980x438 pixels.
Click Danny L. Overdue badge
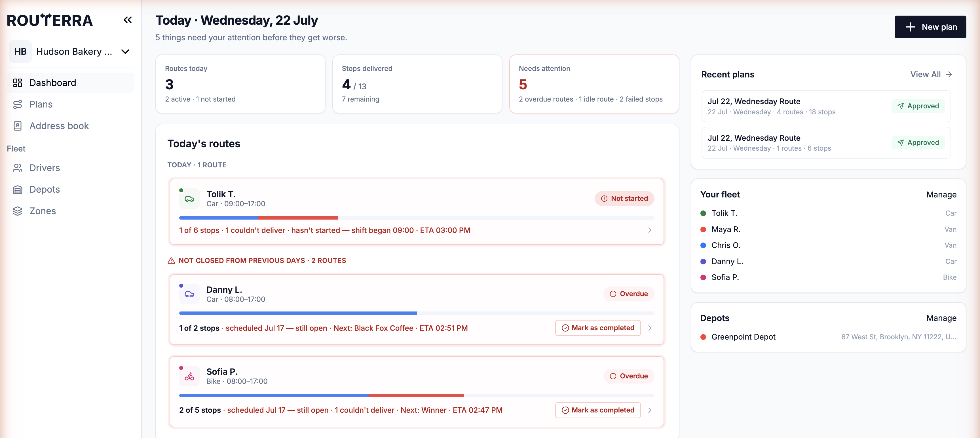(628, 293)
